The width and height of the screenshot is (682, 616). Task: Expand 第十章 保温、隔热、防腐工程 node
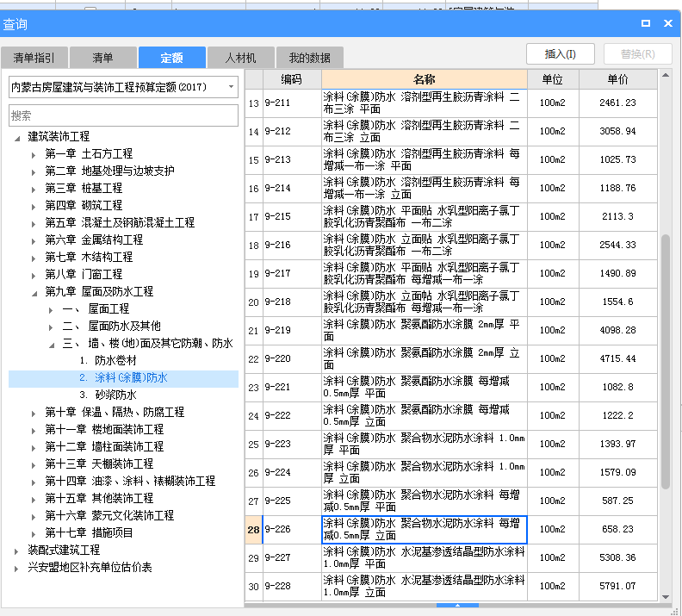click(x=34, y=414)
